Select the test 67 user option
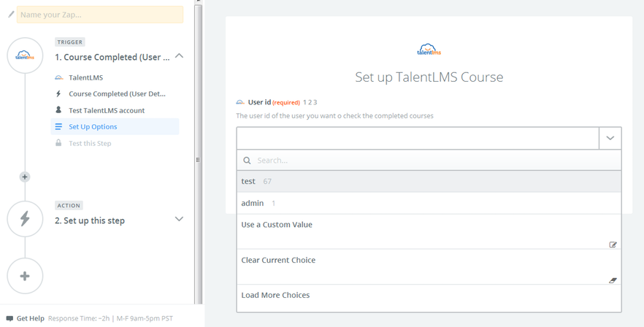This screenshot has height=327, width=644. click(x=429, y=181)
